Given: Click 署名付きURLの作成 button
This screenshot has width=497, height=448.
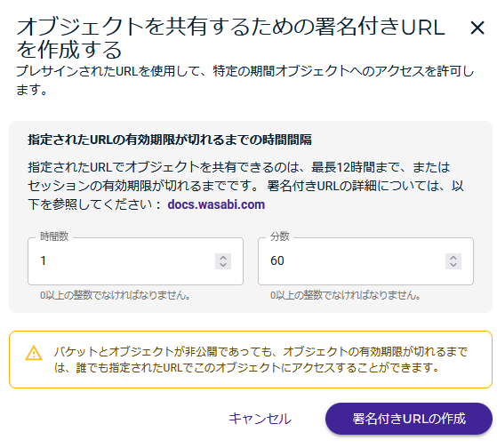Looking at the screenshot, I should click(409, 419).
